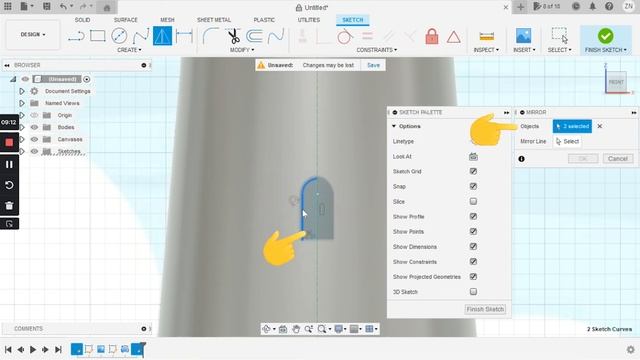Click the timeline settings gear
The width and height of the screenshot is (640, 360).
click(x=631, y=350)
